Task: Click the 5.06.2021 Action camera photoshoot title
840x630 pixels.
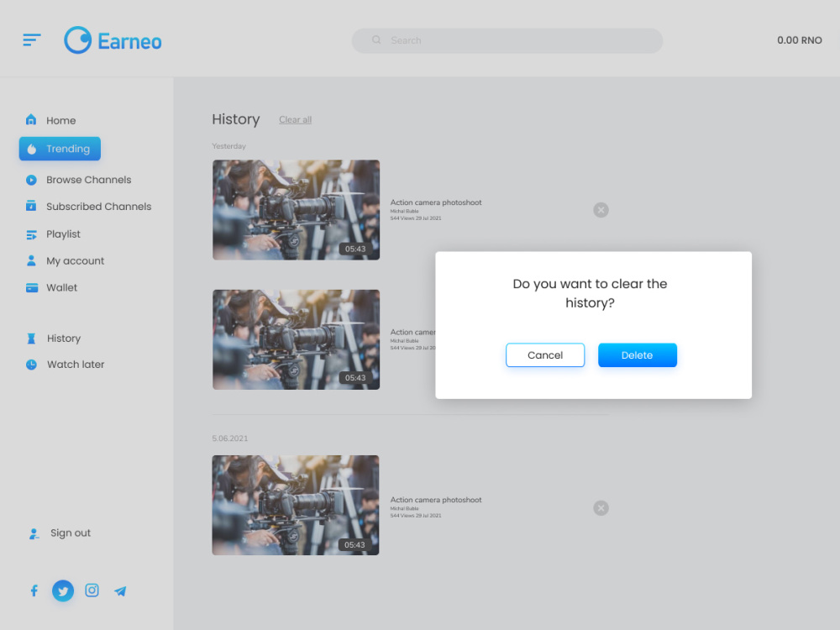Action: [435, 500]
